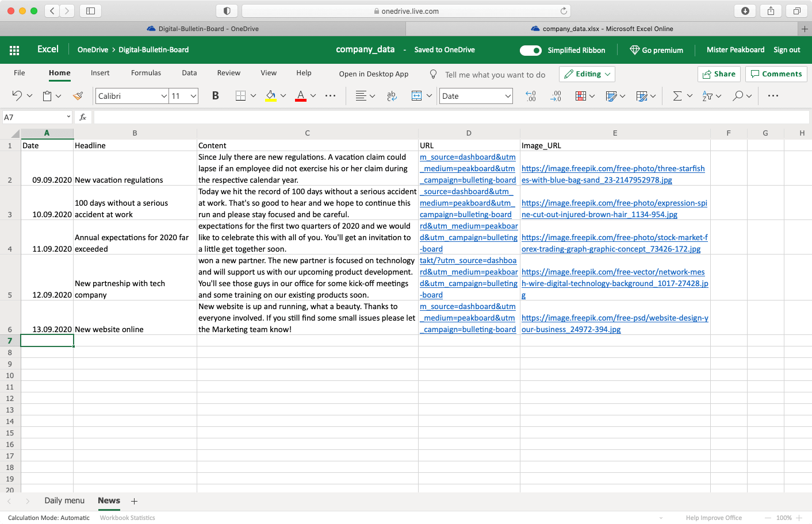The height and width of the screenshot is (524, 812).
Task: Open the OneDrive breadcrumb link
Action: 93,50
